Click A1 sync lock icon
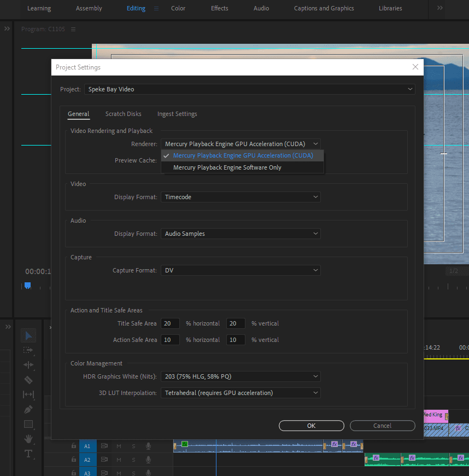Screen dimensions: 469x476 click(x=104, y=446)
